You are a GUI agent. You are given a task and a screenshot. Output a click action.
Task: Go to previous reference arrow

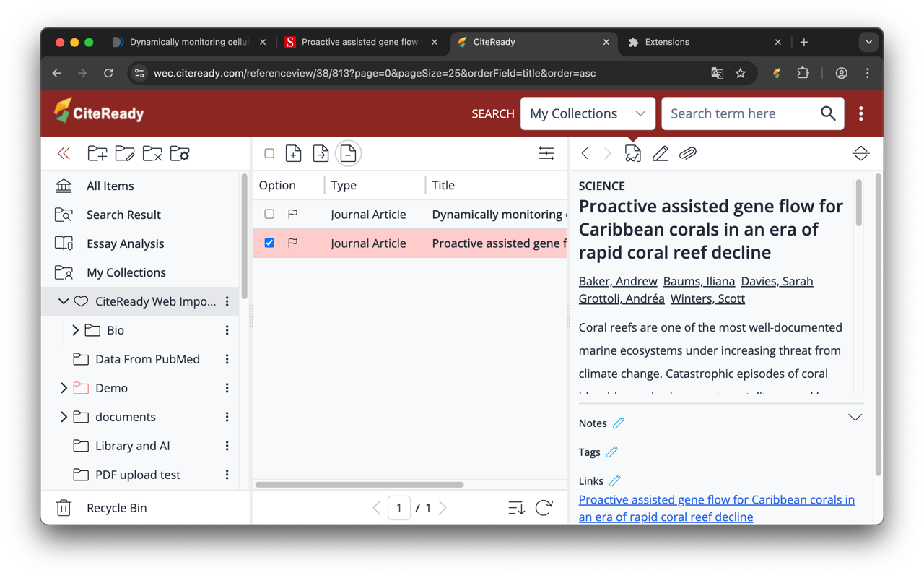tap(585, 153)
